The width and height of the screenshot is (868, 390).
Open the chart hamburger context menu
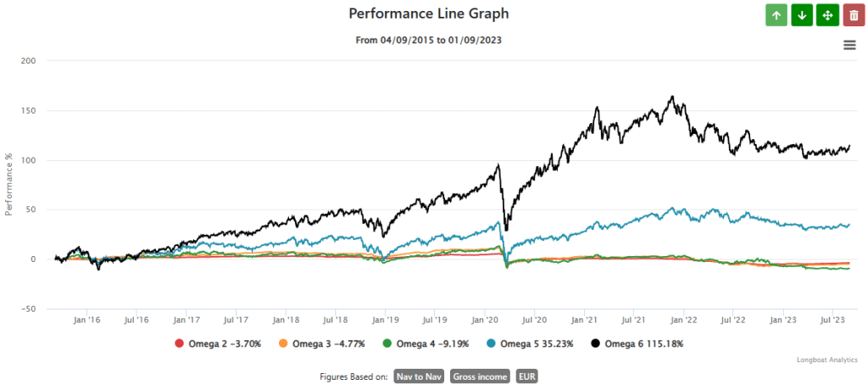click(x=849, y=45)
